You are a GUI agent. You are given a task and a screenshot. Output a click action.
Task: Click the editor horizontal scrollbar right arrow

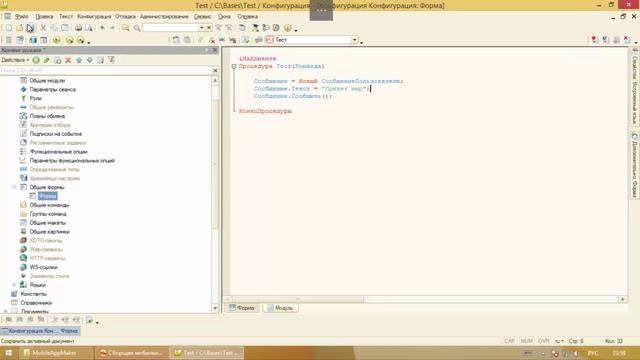pyautogui.click(x=622, y=299)
